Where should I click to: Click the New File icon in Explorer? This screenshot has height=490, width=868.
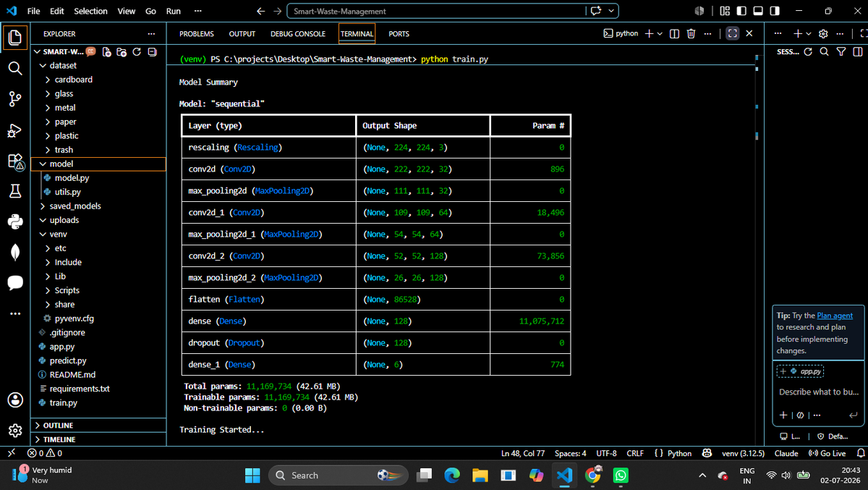pyautogui.click(x=108, y=52)
